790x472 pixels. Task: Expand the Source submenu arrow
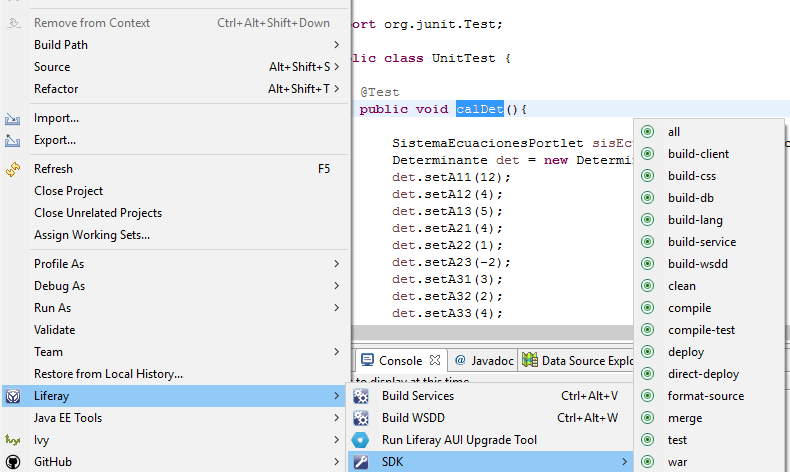click(337, 66)
